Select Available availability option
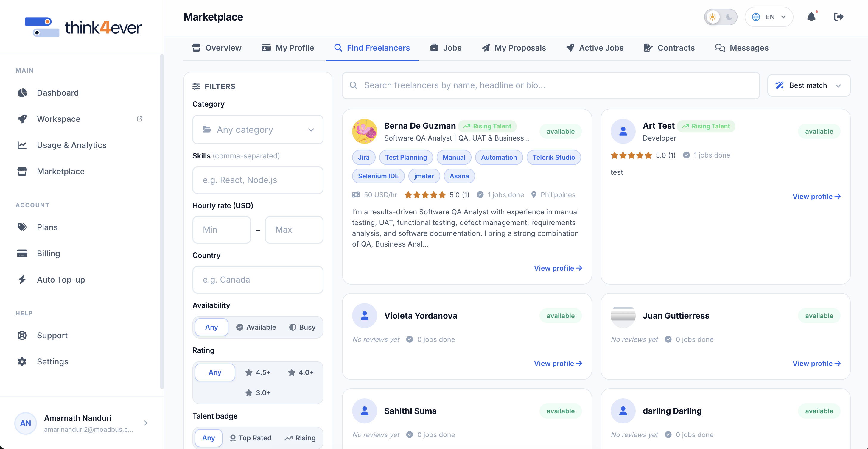The height and width of the screenshot is (449, 868). (x=256, y=327)
